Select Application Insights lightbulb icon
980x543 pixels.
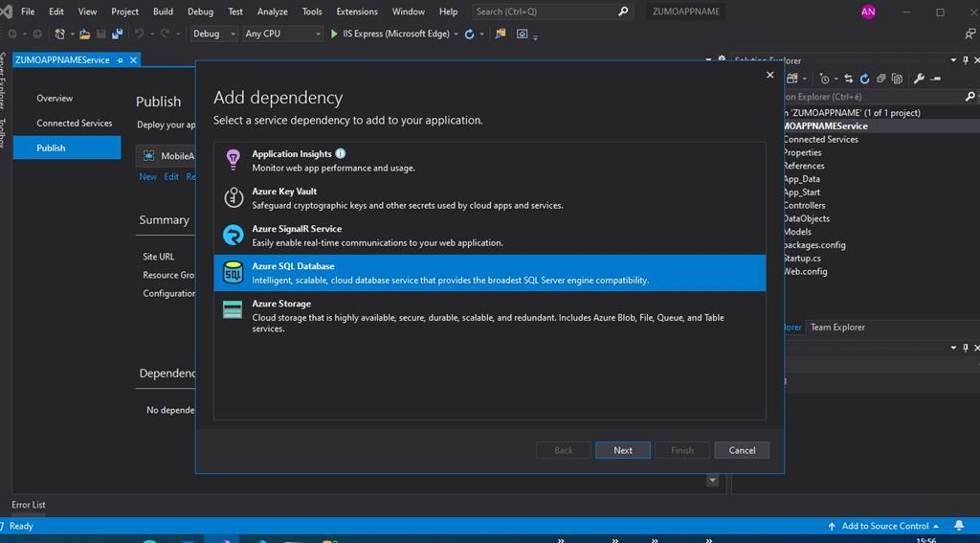[x=233, y=160]
